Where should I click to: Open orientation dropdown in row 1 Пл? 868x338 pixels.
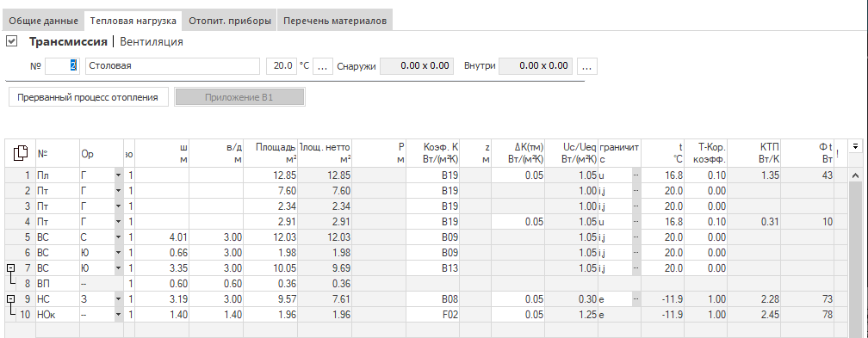pyautogui.click(x=118, y=175)
